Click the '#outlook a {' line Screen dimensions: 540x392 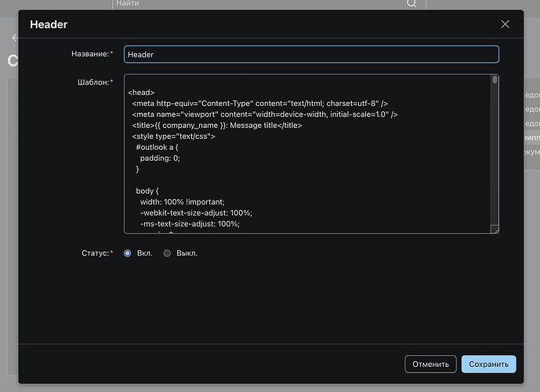(157, 147)
